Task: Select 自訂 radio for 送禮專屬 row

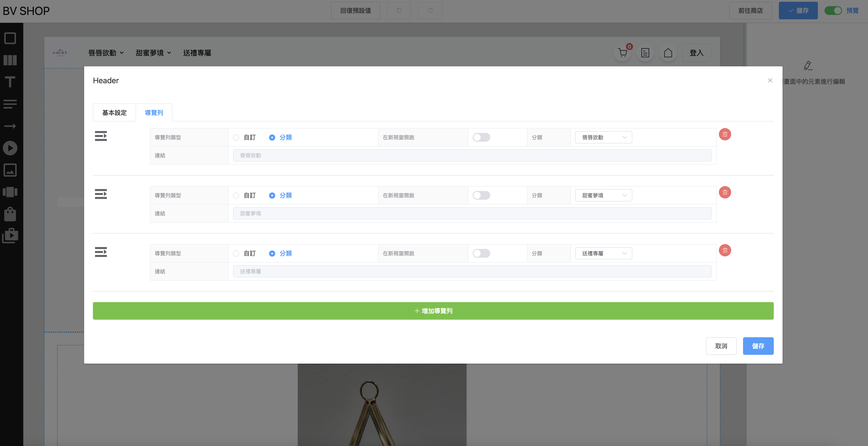Action: (236, 254)
